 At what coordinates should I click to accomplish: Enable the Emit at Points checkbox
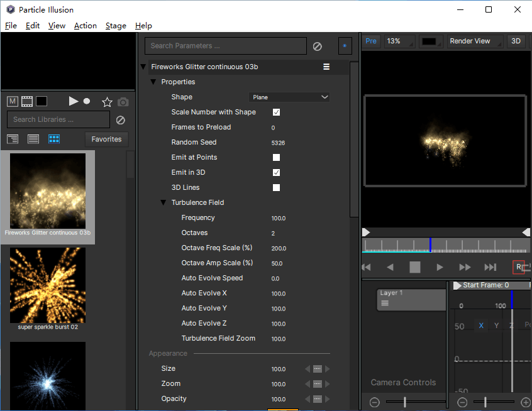tap(276, 158)
